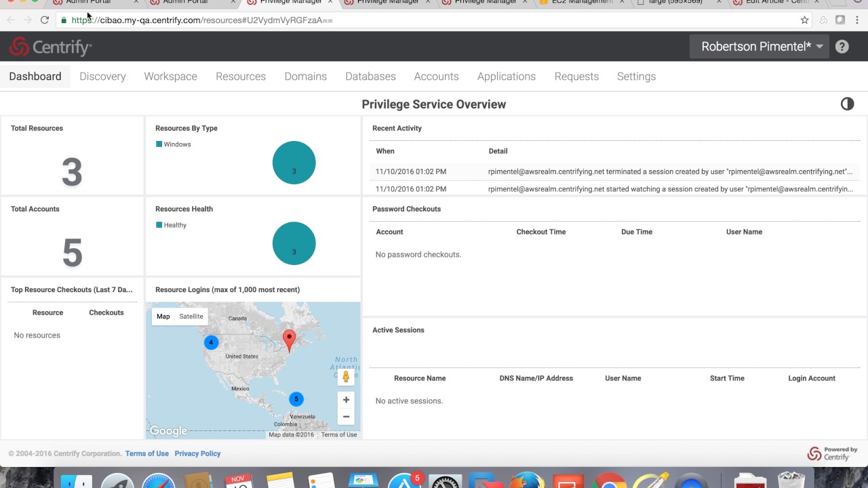Open Firefox from the Dock
Screen dimensions: 868x488
pyautogui.click(x=528, y=481)
